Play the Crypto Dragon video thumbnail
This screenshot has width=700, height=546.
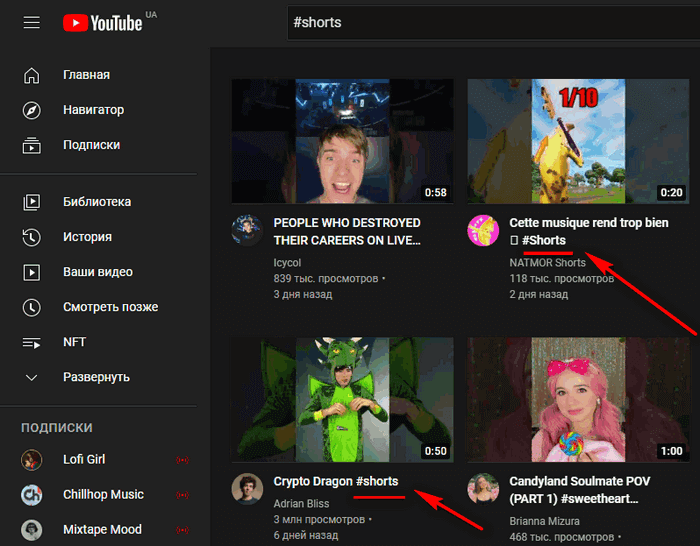click(342, 399)
